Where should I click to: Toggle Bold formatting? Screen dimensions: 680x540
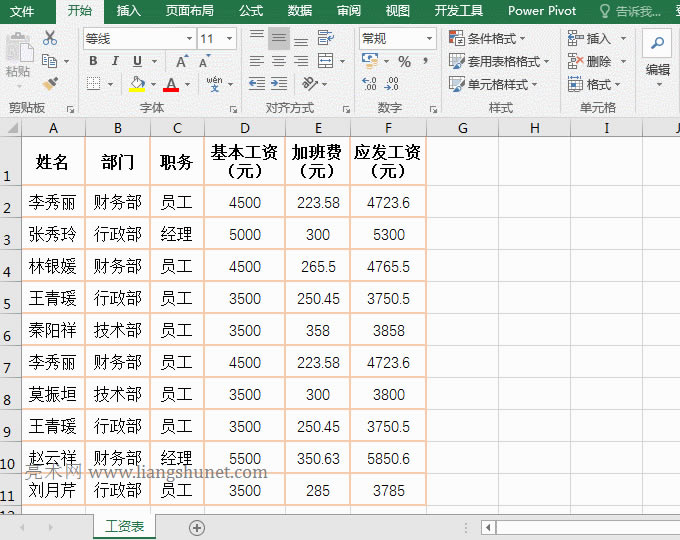(93, 61)
